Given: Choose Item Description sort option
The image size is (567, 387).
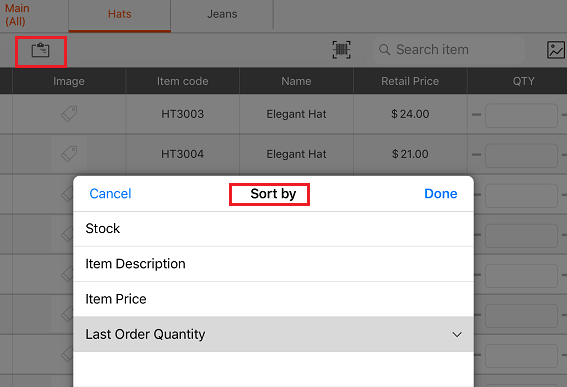Looking at the screenshot, I should [273, 264].
